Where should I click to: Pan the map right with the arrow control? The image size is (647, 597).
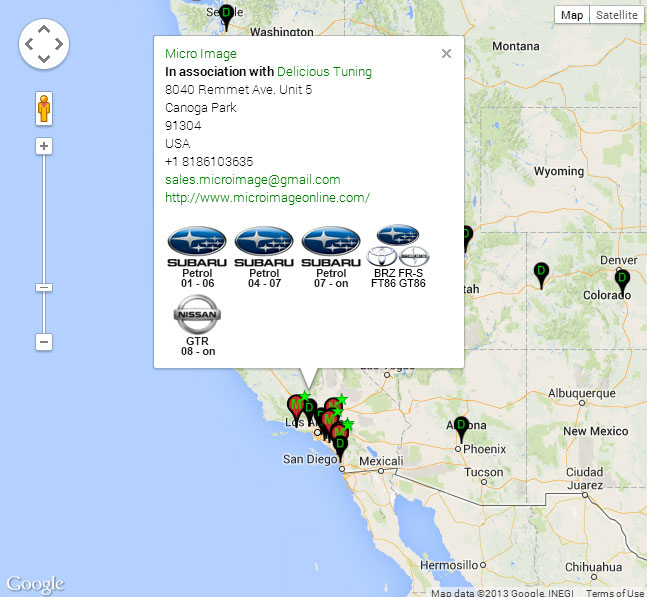point(59,44)
